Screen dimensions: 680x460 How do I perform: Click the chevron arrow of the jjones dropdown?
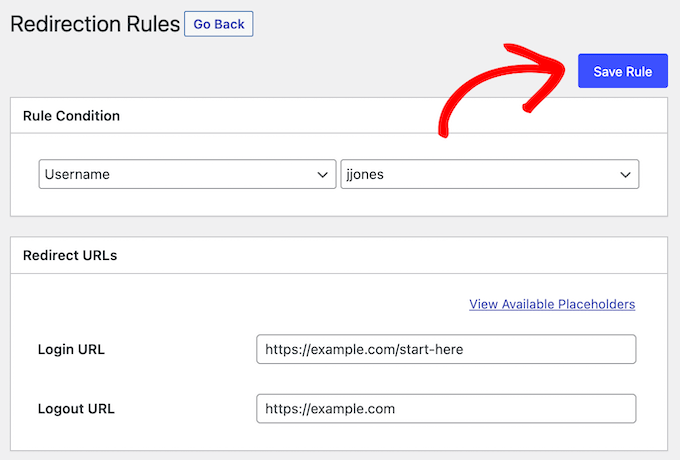click(625, 174)
